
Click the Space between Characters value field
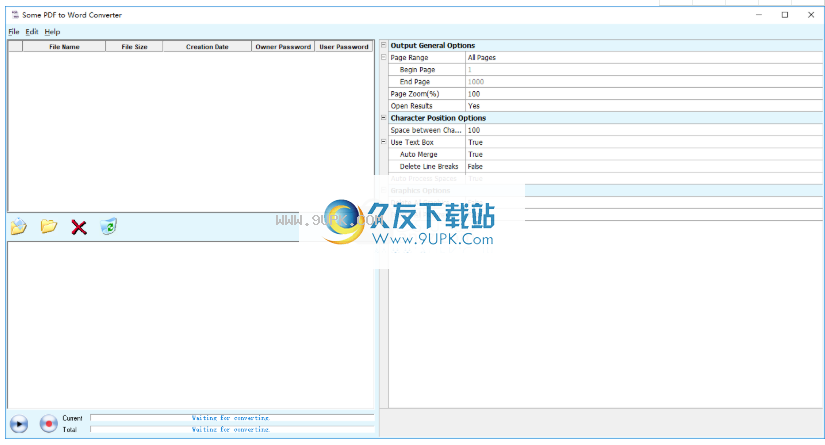[644, 130]
